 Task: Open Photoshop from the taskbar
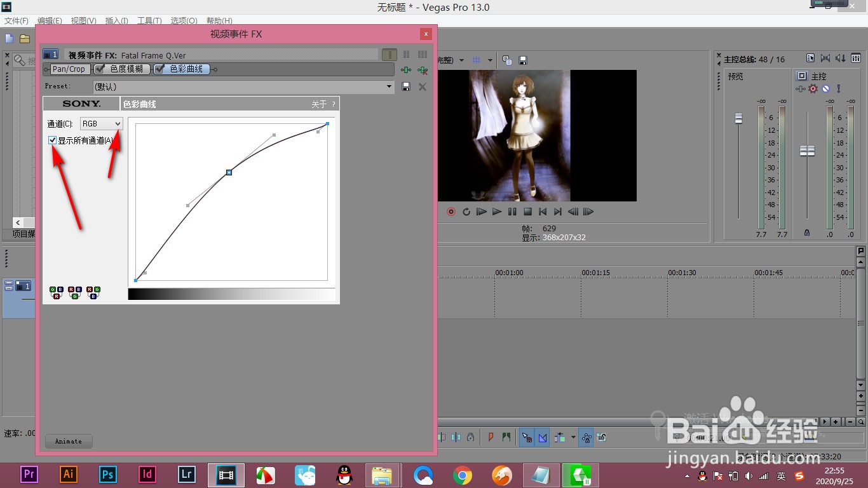(108, 474)
